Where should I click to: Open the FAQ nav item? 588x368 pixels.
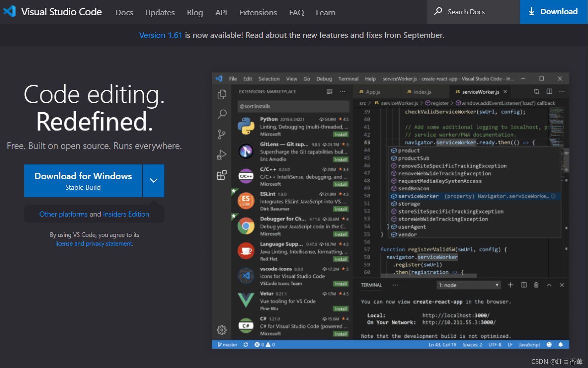[x=296, y=12]
